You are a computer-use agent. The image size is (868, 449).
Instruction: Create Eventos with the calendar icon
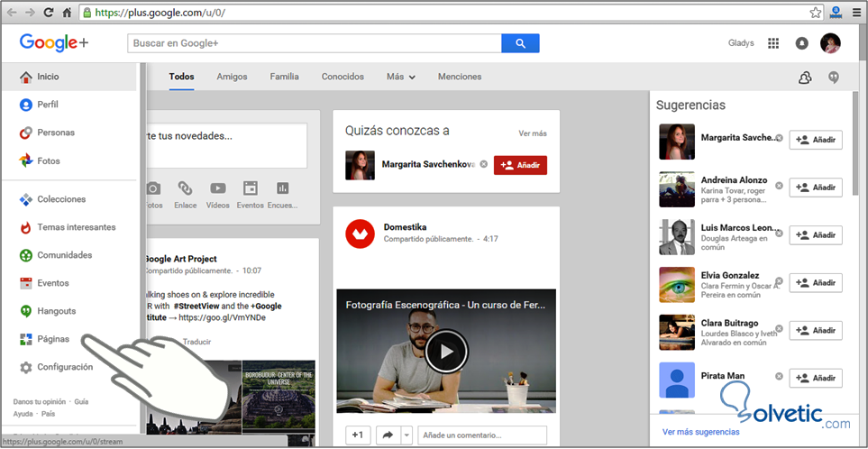pyautogui.click(x=251, y=188)
